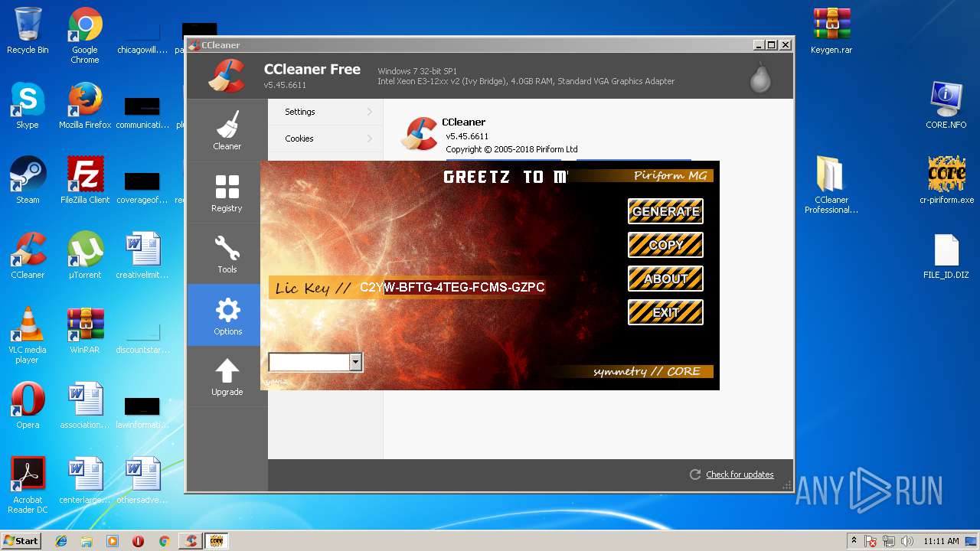Open association Word document on desktop
980x551 pixels.
tap(85, 406)
